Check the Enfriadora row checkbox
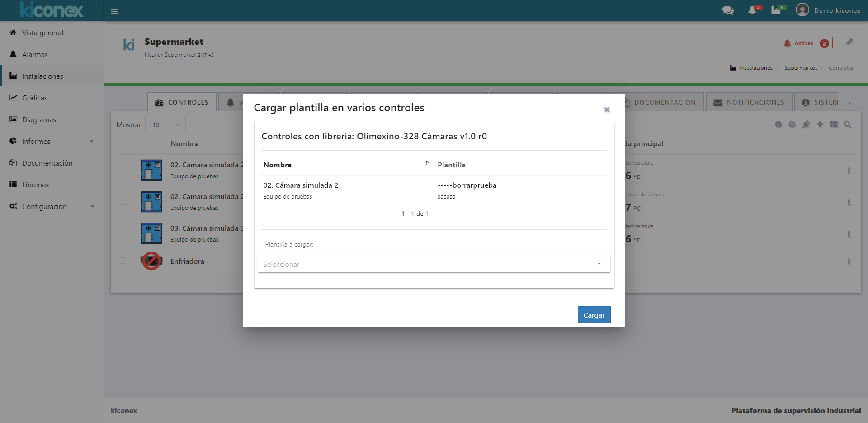Image resolution: width=868 pixels, height=423 pixels. click(123, 261)
